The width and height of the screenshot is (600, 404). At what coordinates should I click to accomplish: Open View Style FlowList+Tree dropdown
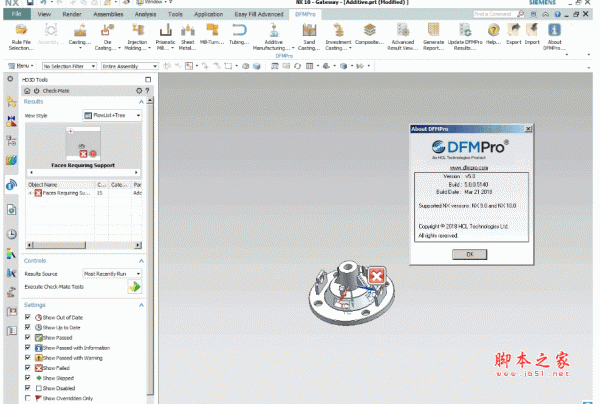[112, 115]
